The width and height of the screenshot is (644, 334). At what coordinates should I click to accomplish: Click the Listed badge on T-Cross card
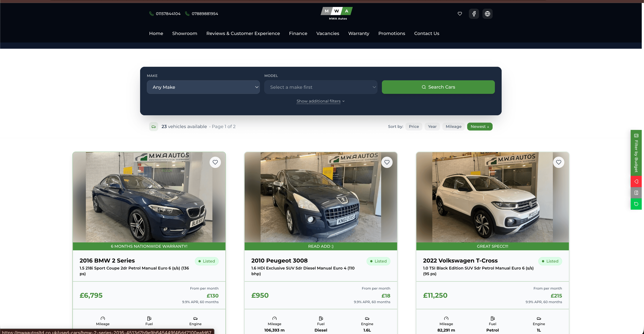(x=550, y=261)
